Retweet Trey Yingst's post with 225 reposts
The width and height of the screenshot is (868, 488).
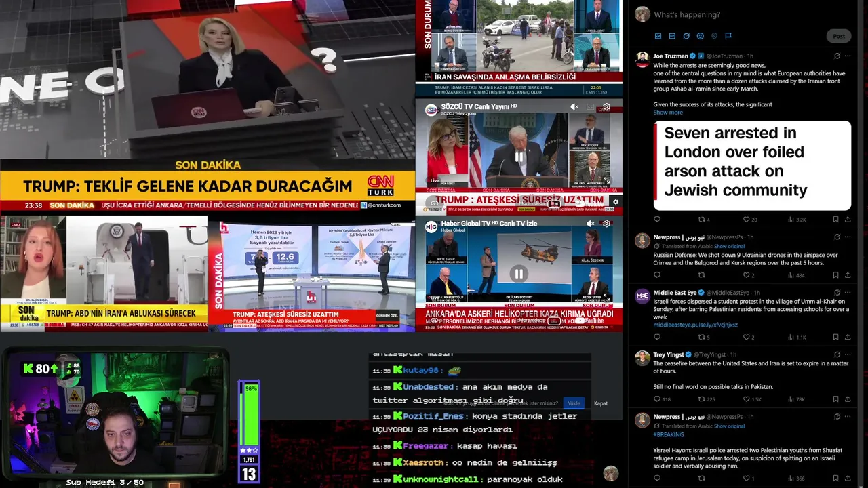(x=707, y=399)
